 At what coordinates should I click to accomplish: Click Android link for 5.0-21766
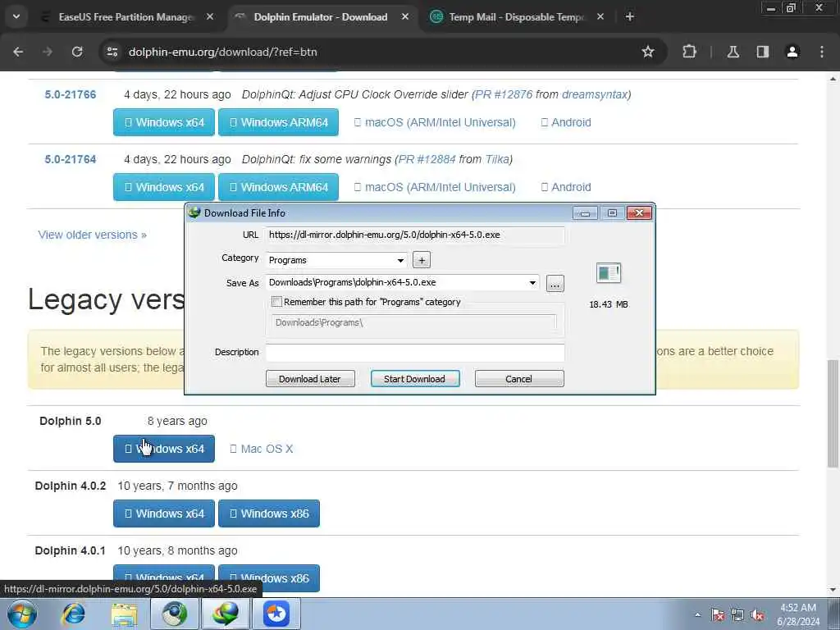tap(566, 123)
